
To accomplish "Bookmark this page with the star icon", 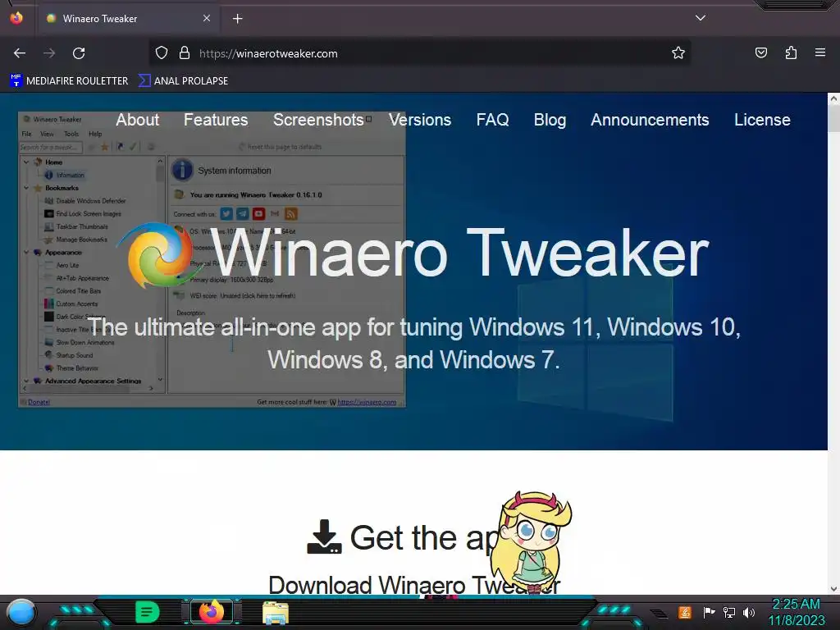I will click(678, 53).
